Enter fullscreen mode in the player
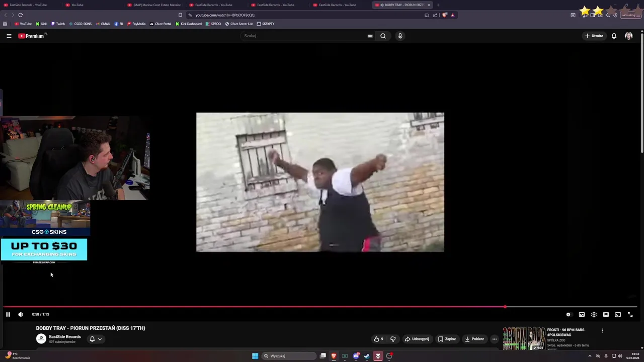 click(x=630, y=314)
